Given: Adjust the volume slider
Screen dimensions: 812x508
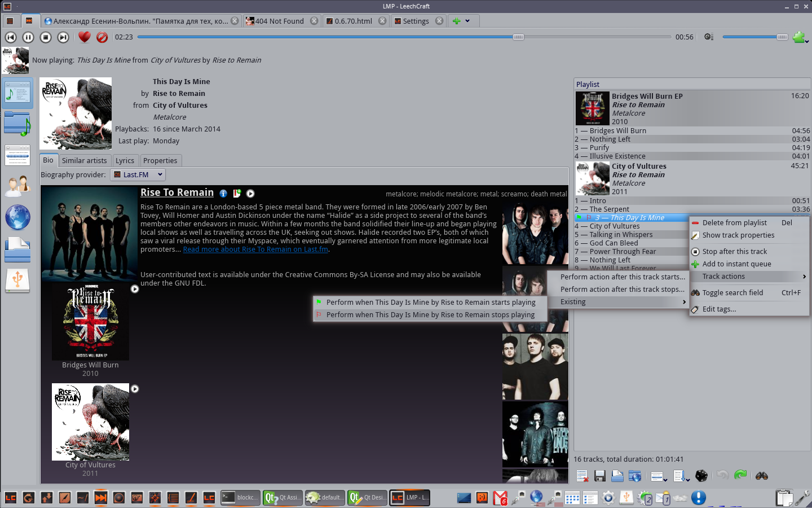Looking at the screenshot, I should tap(755, 37).
